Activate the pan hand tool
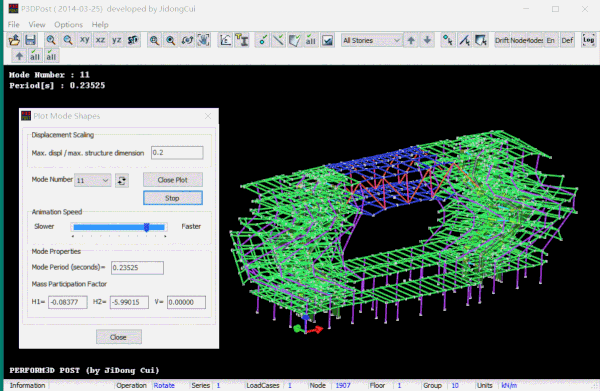 click(204, 40)
